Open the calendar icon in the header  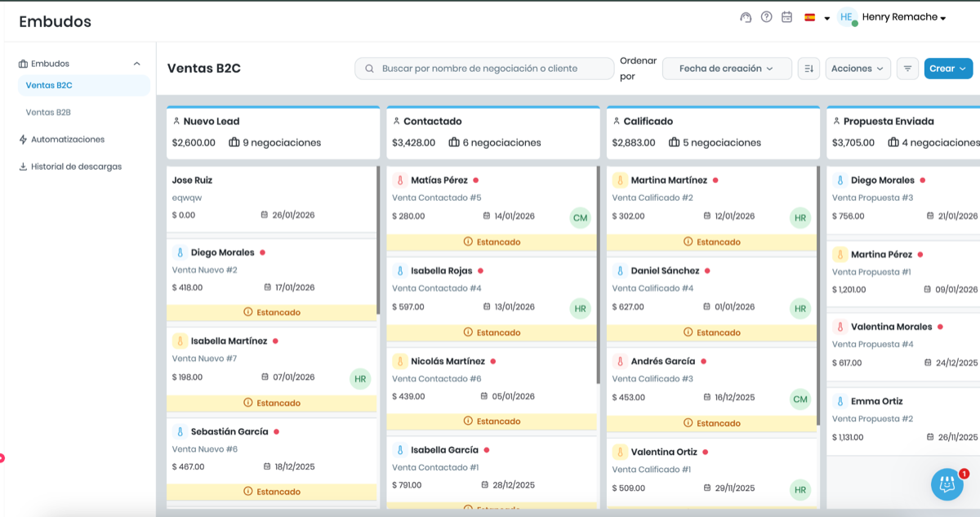(x=787, y=17)
